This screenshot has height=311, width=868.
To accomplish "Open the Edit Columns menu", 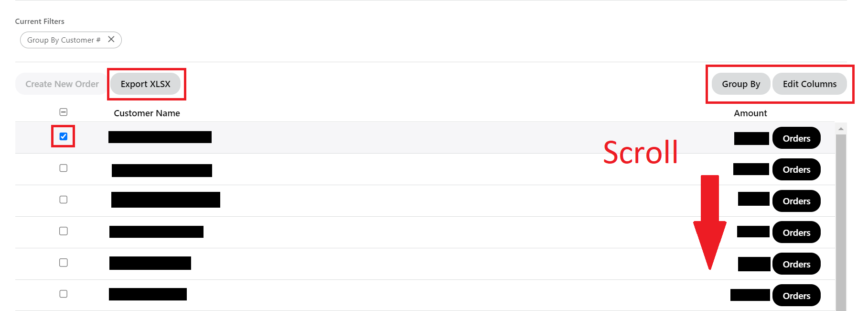I will 809,84.
